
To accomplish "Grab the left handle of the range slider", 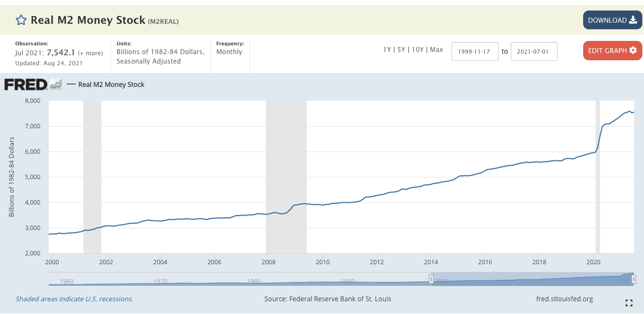I will [x=431, y=279].
